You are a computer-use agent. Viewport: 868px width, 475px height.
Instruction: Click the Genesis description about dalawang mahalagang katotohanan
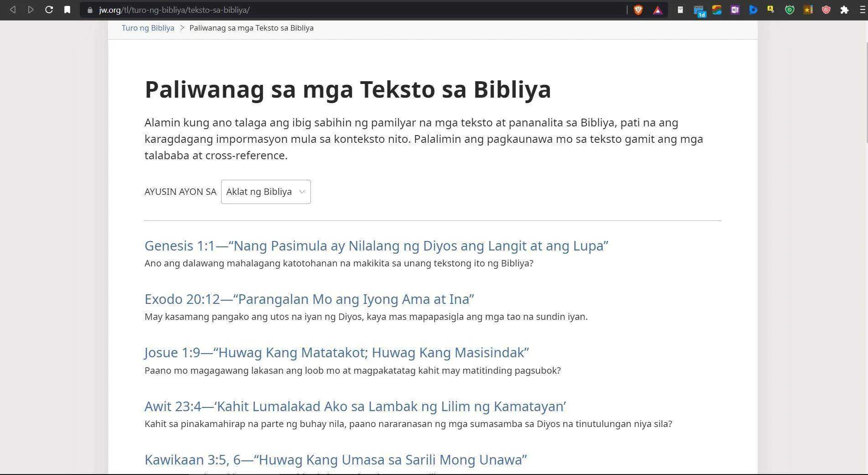(x=339, y=263)
